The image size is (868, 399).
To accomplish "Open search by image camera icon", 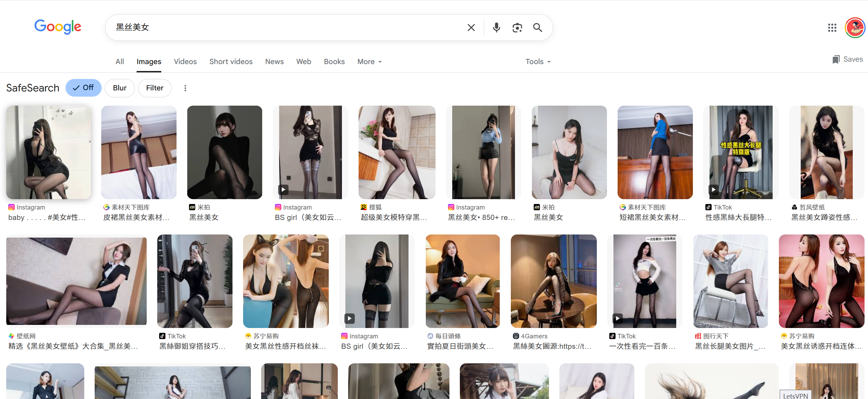I will (x=517, y=27).
